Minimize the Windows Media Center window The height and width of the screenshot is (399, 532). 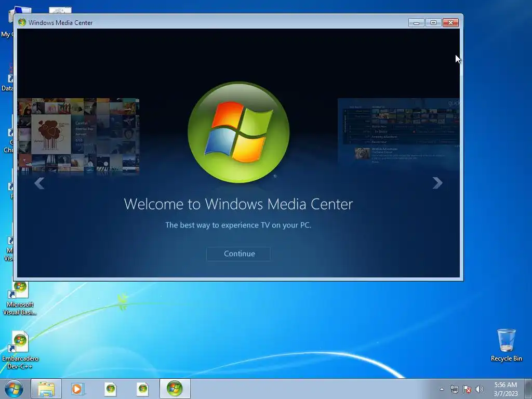[416, 23]
